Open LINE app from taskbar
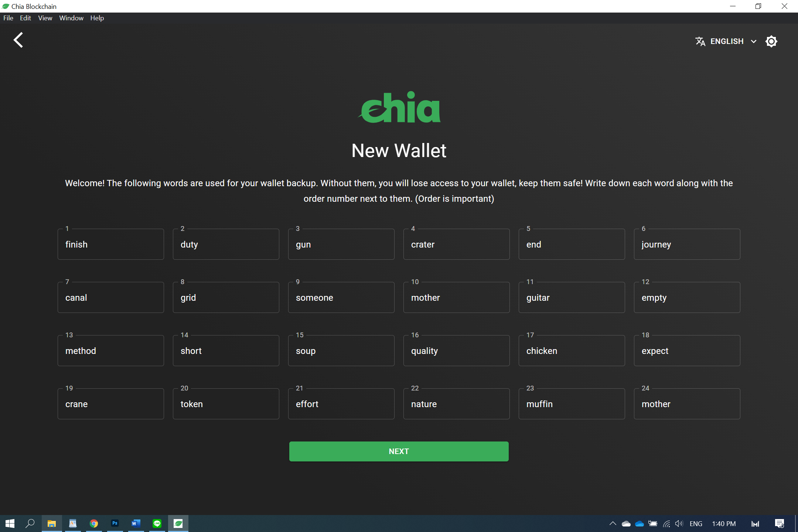This screenshot has height=532, width=798. (x=157, y=524)
